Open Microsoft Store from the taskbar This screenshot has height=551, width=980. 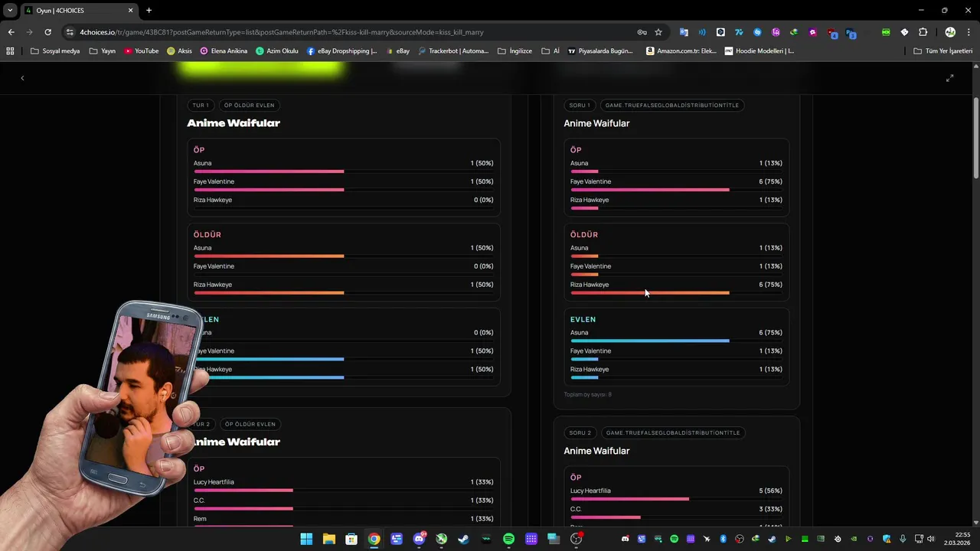click(351, 539)
